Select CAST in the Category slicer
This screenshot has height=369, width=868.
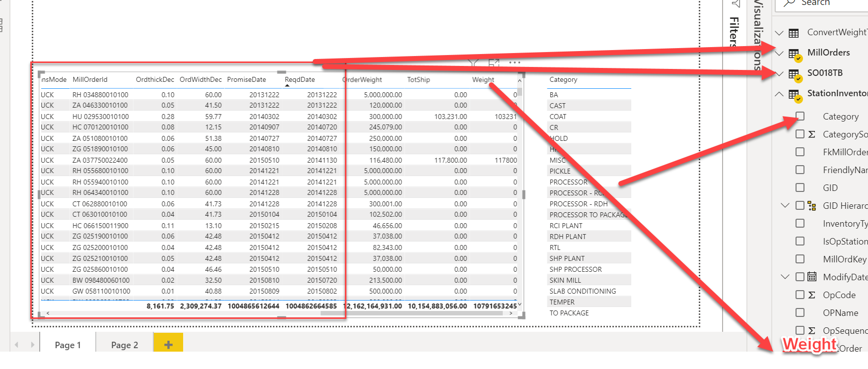(590, 106)
